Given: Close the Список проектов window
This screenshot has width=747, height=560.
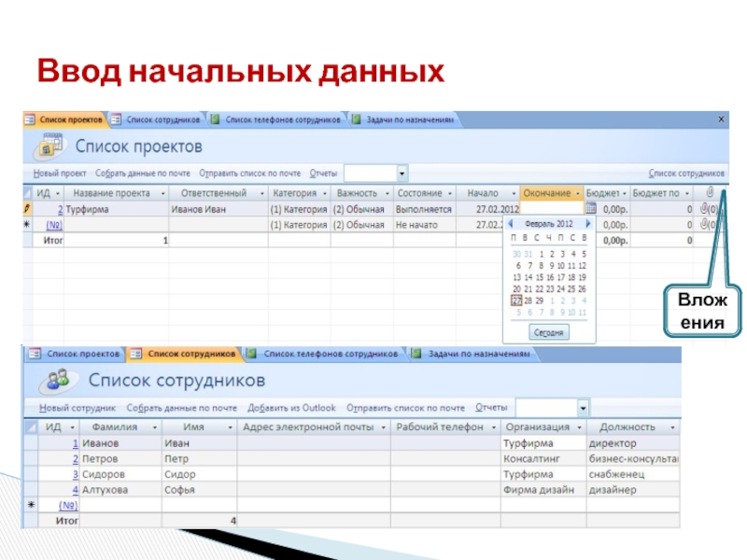Looking at the screenshot, I should click(721, 120).
